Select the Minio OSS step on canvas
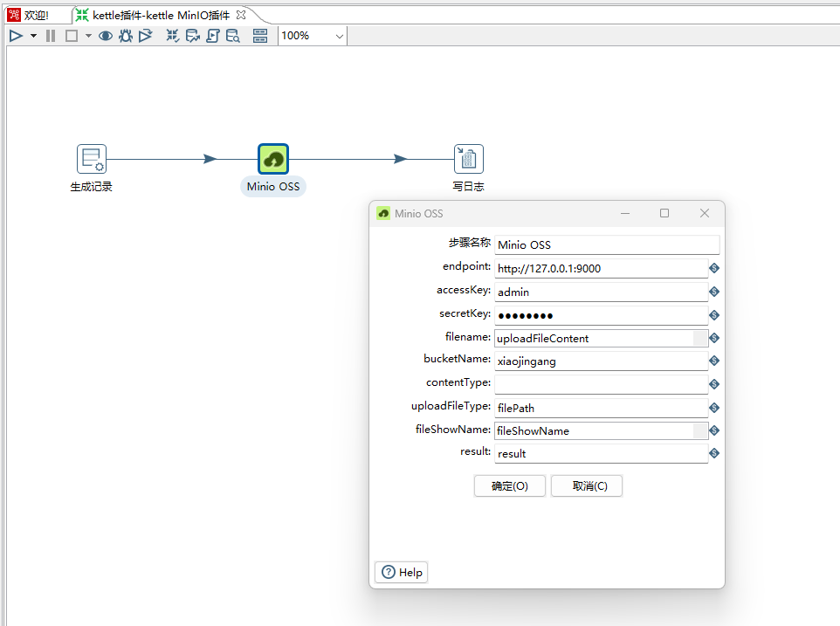 point(273,159)
